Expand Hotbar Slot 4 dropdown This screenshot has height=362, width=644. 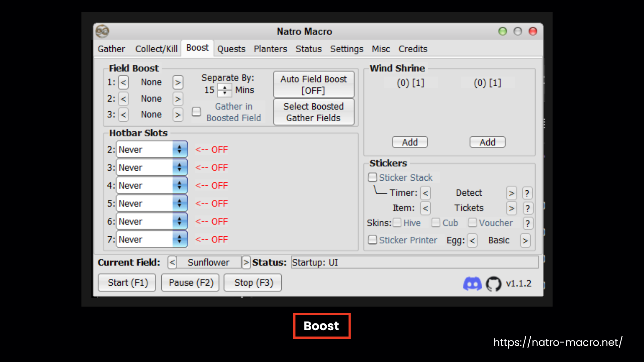click(x=180, y=185)
